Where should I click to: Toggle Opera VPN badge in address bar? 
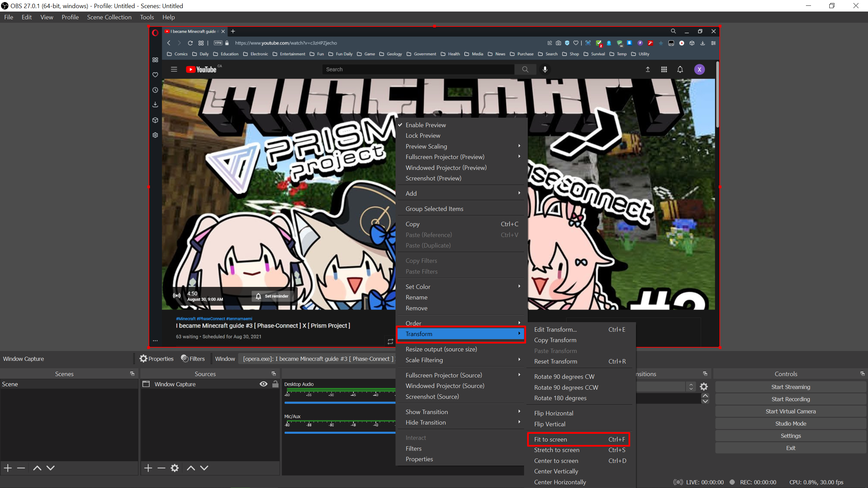[x=218, y=43]
